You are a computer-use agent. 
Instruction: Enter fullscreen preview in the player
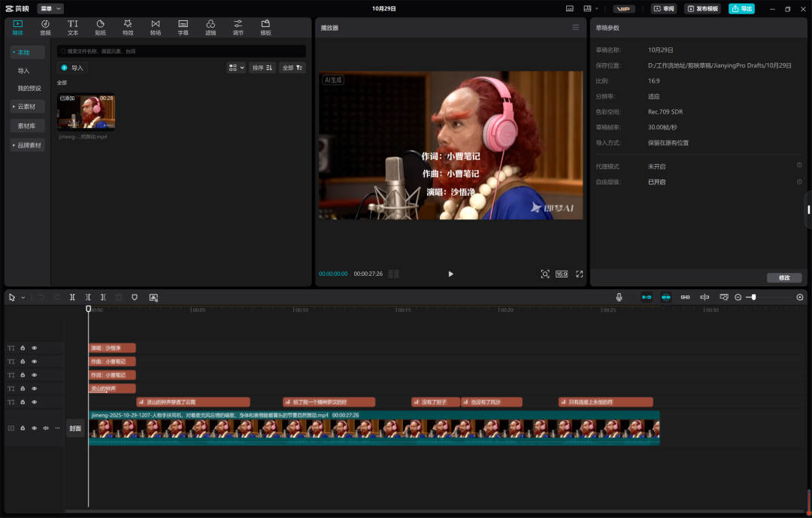tap(580, 274)
